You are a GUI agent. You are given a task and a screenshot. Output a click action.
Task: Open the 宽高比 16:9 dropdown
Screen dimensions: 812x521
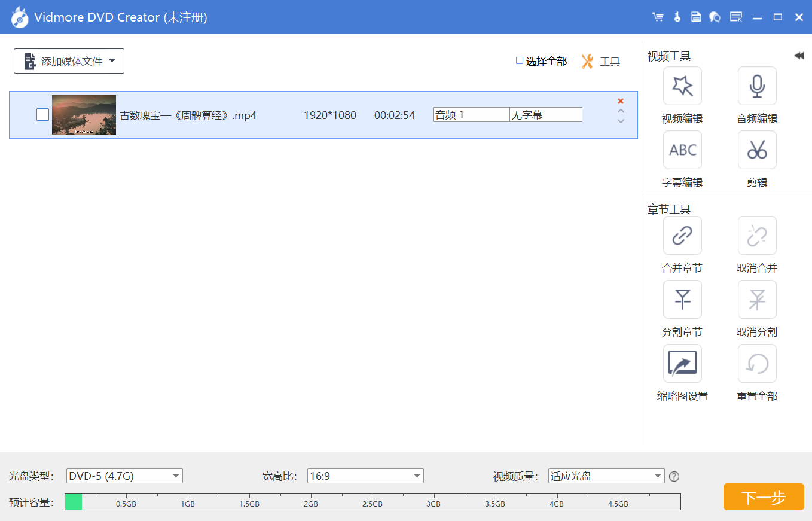point(365,476)
